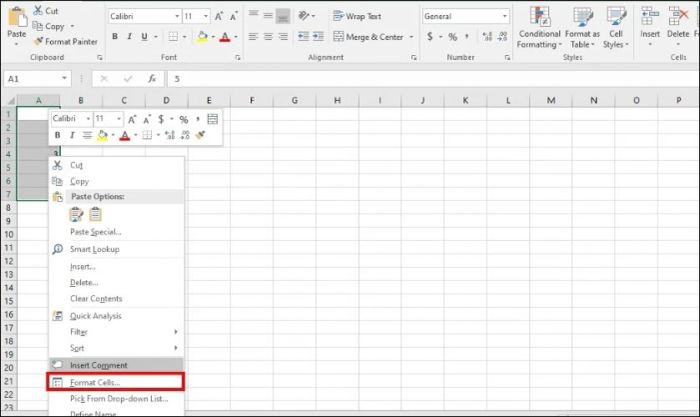This screenshot has width=700, height=417.
Task: Toggle Underline in the ribbon Font group
Action: (x=144, y=37)
